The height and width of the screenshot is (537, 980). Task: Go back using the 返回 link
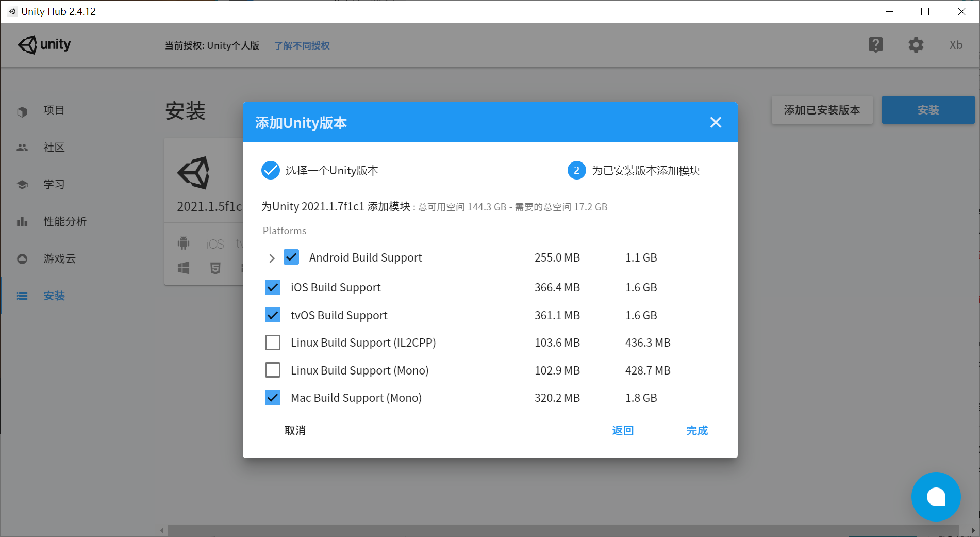(622, 430)
